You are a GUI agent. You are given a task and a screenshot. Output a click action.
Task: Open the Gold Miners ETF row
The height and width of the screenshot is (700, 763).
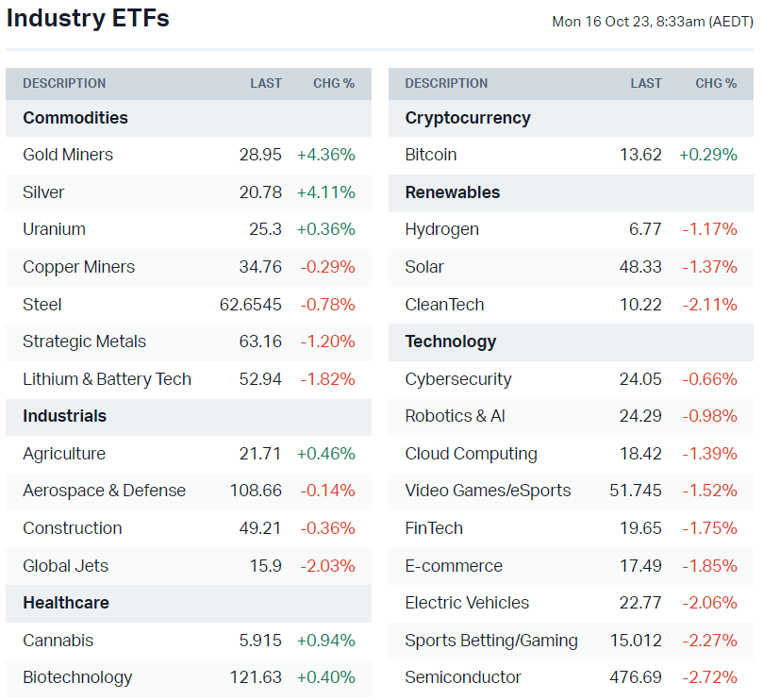68,155
